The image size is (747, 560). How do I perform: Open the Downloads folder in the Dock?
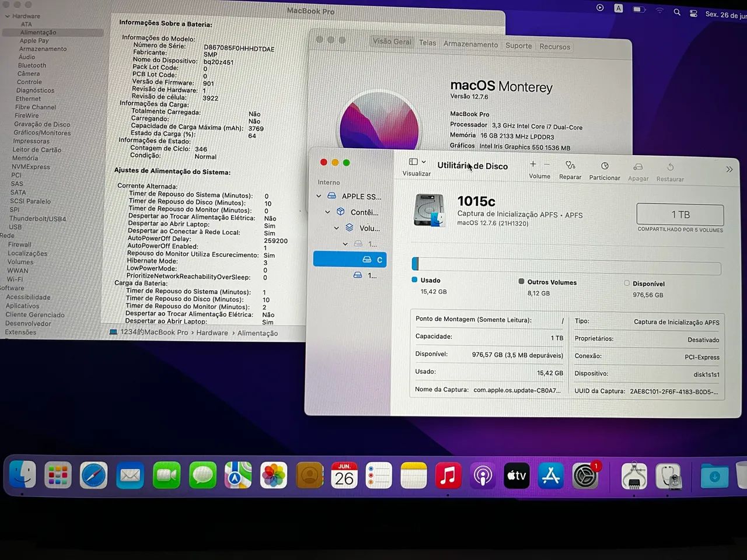(x=714, y=476)
